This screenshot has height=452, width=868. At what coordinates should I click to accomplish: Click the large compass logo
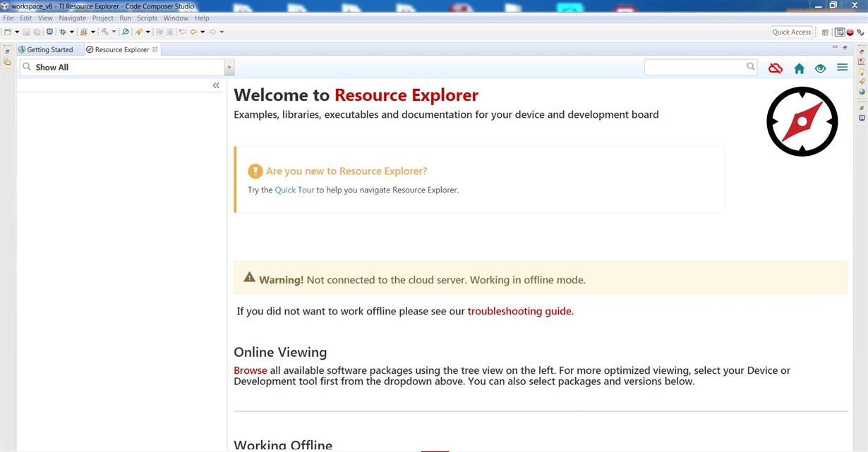[x=802, y=121]
